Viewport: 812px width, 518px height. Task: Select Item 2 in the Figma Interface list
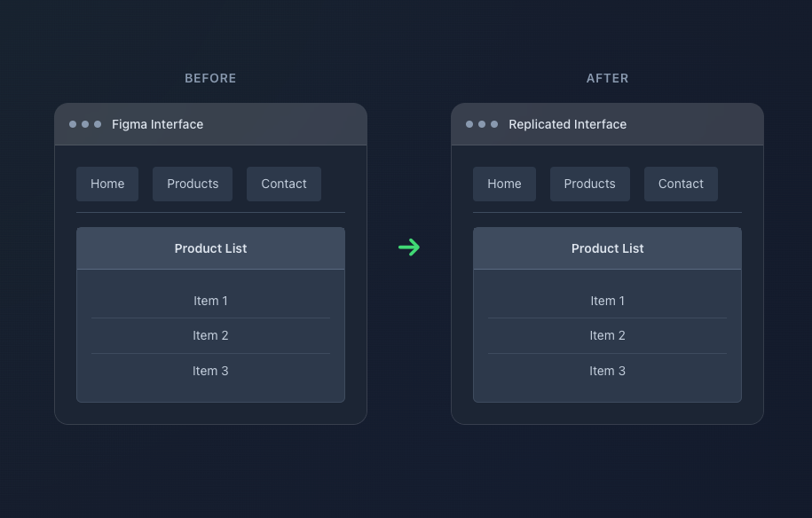210,335
